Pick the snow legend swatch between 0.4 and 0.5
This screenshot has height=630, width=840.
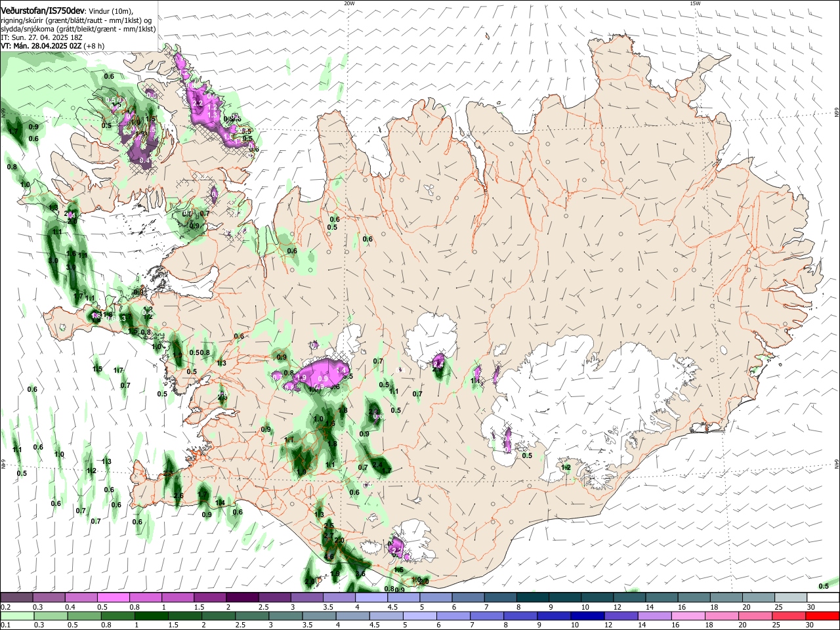coord(81,597)
